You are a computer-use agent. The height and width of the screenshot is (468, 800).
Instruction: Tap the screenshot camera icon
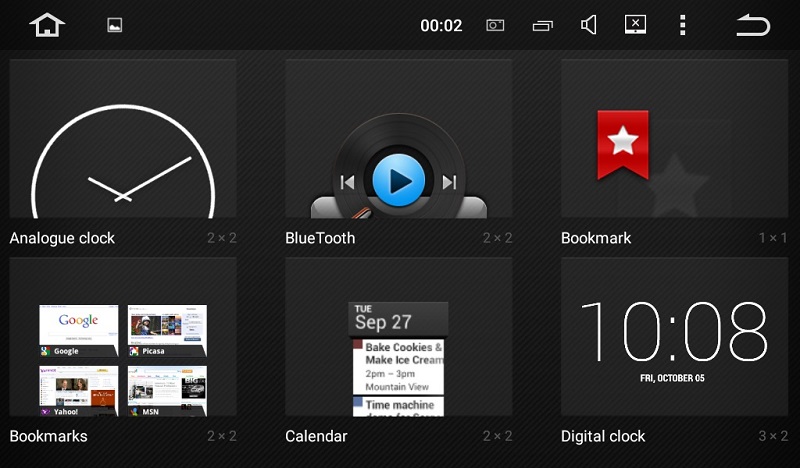(x=495, y=26)
